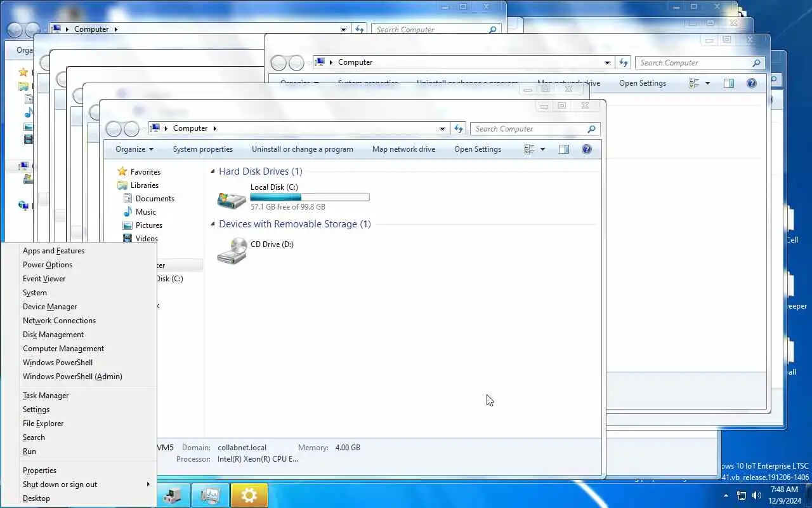This screenshot has height=508, width=812.
Task: Click the 'Local Disk (C:)' label
Action: tap(274, 187)
